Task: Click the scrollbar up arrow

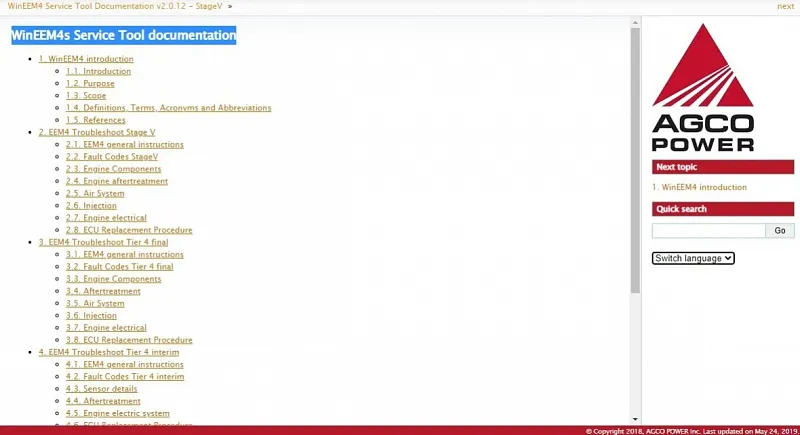Action: click(635, 22)
